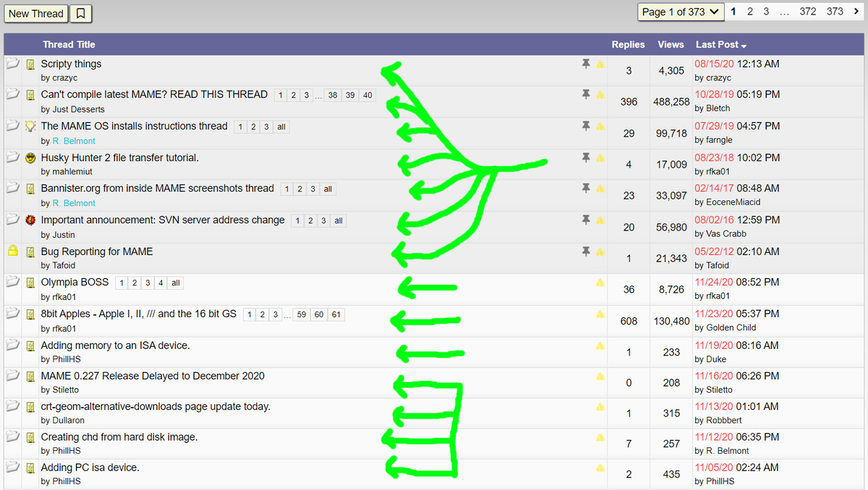Go to page 2 in top pagination
Image resolution: width=868 pixels, height=490 pixels.
(750, 12)
